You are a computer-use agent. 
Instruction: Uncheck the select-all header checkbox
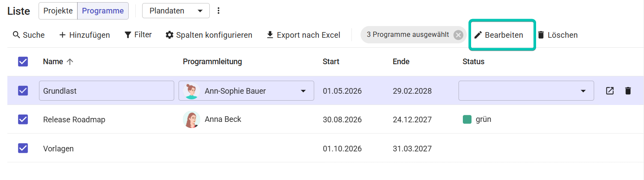coord(23,62)
